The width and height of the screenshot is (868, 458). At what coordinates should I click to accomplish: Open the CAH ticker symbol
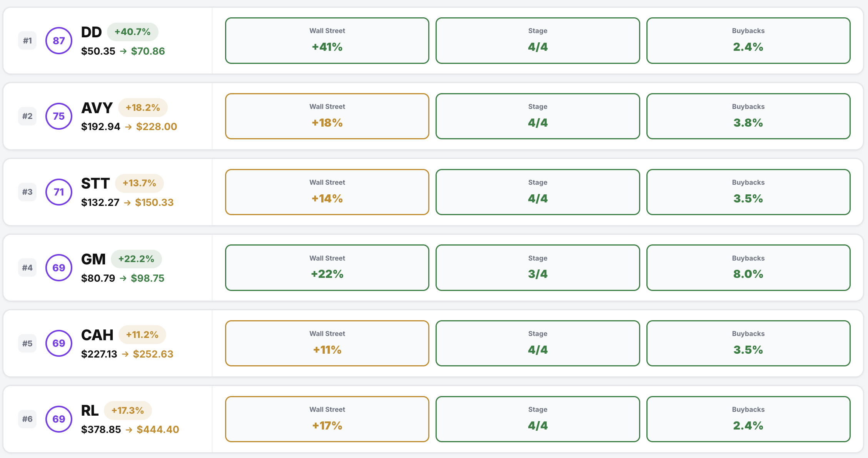(x=97, y=335)
